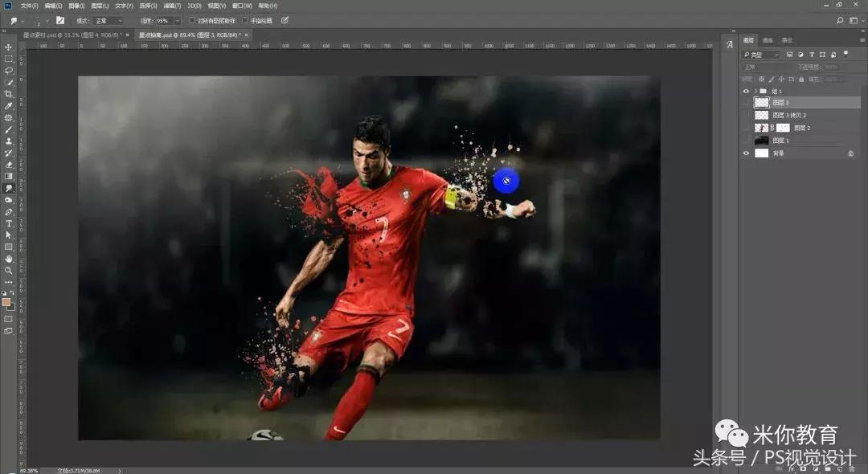Show 图层 2 visibility box
868x474 pixels.
(x=746, y=128)
